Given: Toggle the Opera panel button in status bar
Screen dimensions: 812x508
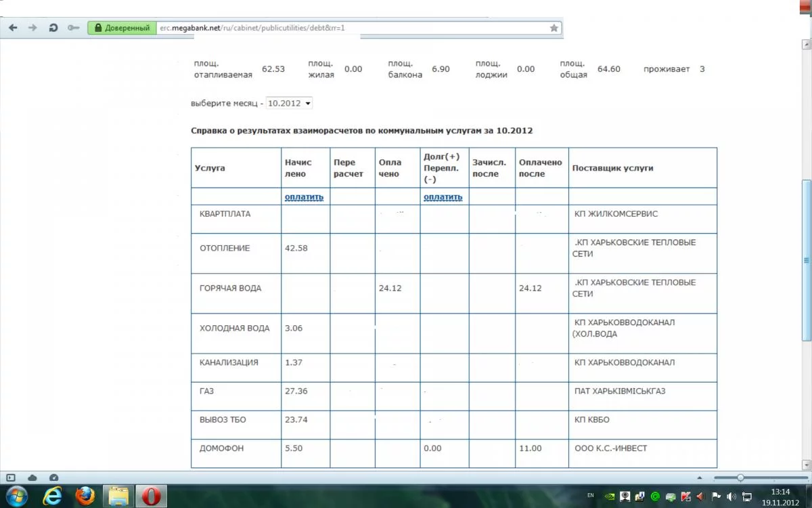Looking at the screenshot, I should tap(10, 478).
